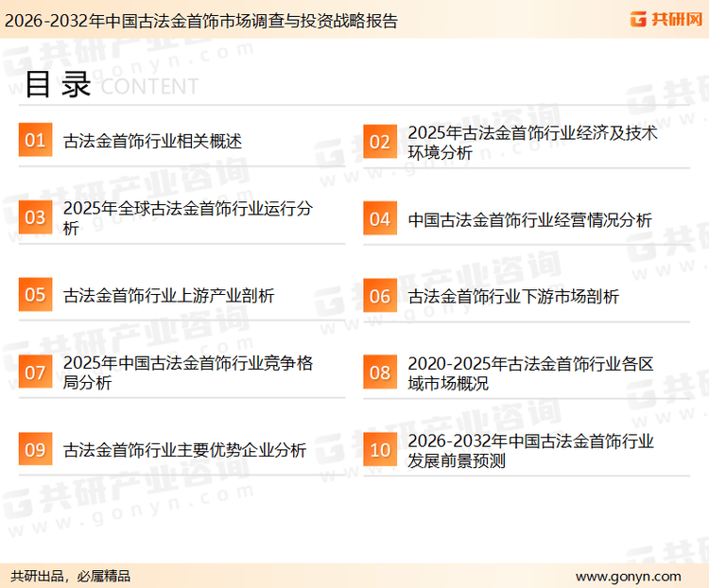709x588 pixels.
Task: Go to 古法金首饰行业上游产业剖析 section
Action: 168,296
